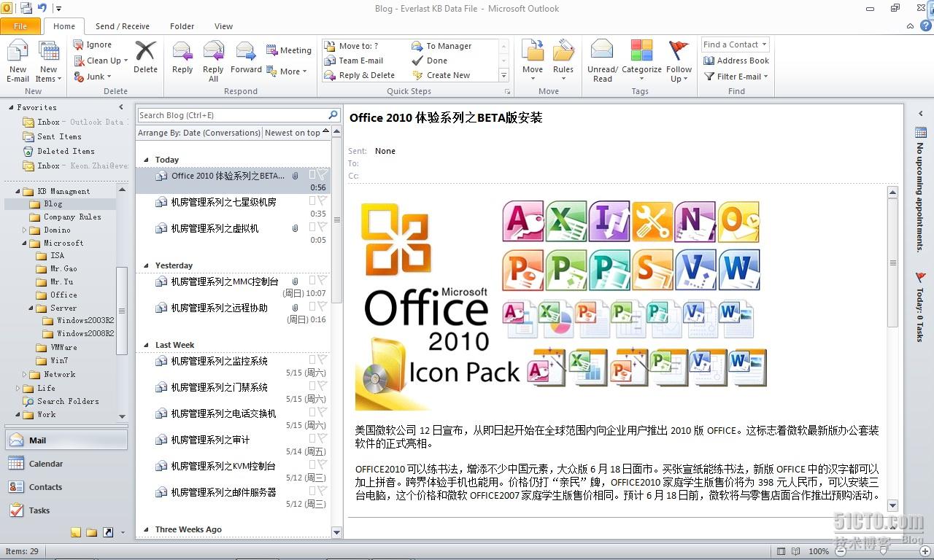The image size is (934, 560).
Task: Expand the To-Do Bar with arrow
Action: 921,113
